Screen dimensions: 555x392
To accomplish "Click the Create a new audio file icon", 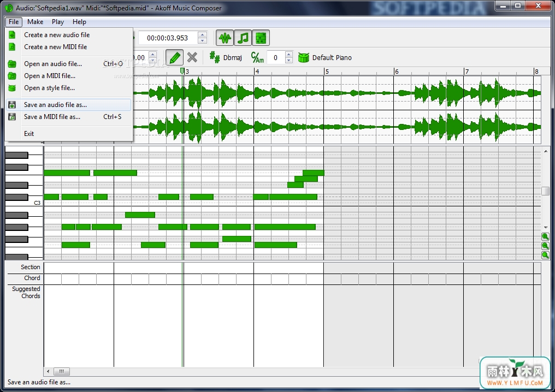I will point(12,35).
